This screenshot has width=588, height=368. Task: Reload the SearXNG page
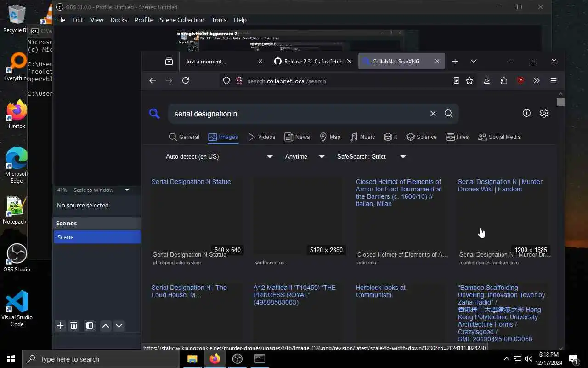tap(186, 80)
